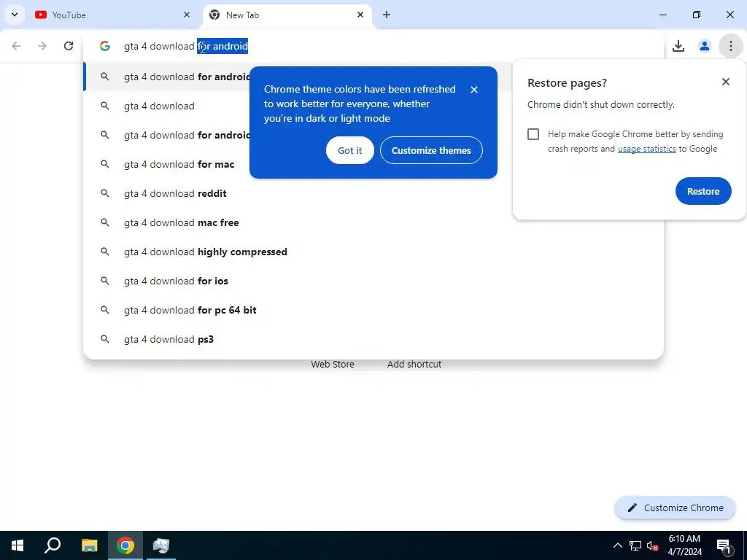Viewport: 747px width, 560px height.
Task: Click the Chrome favicon on New Tab
Action: [x=215, y=15]
